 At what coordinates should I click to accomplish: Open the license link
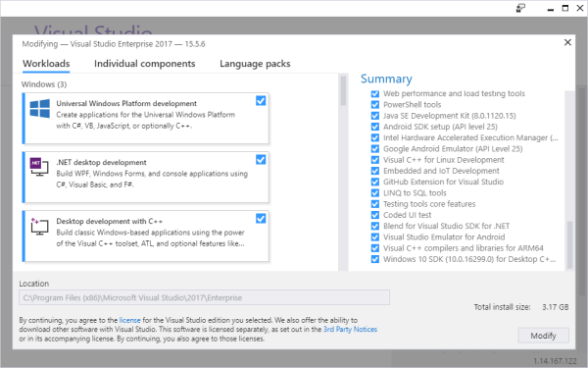pos(129,320)
